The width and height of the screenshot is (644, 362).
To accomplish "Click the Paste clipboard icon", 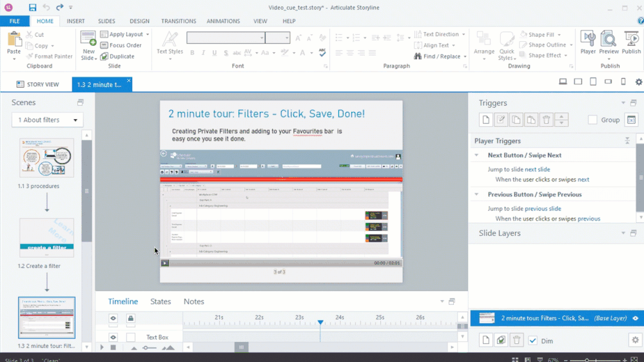I will pyautogui.click(x=14, y=39).
